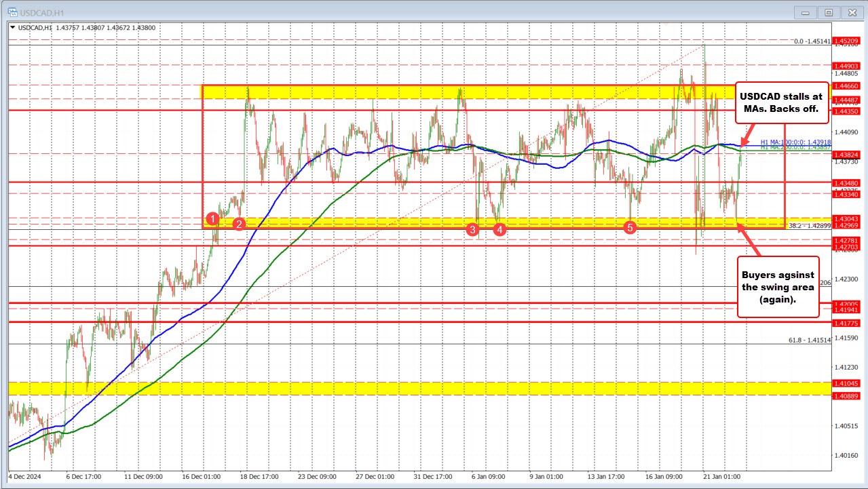Click numbered marker 4 beside marker 3

click(500, 230)
